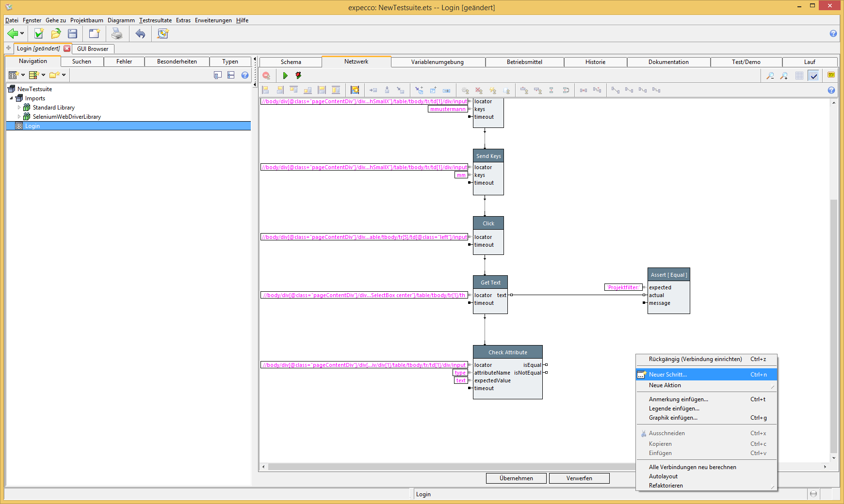844x504 pixels.
Task: Click the Save floppy disk icon
Action: point(73,33)
